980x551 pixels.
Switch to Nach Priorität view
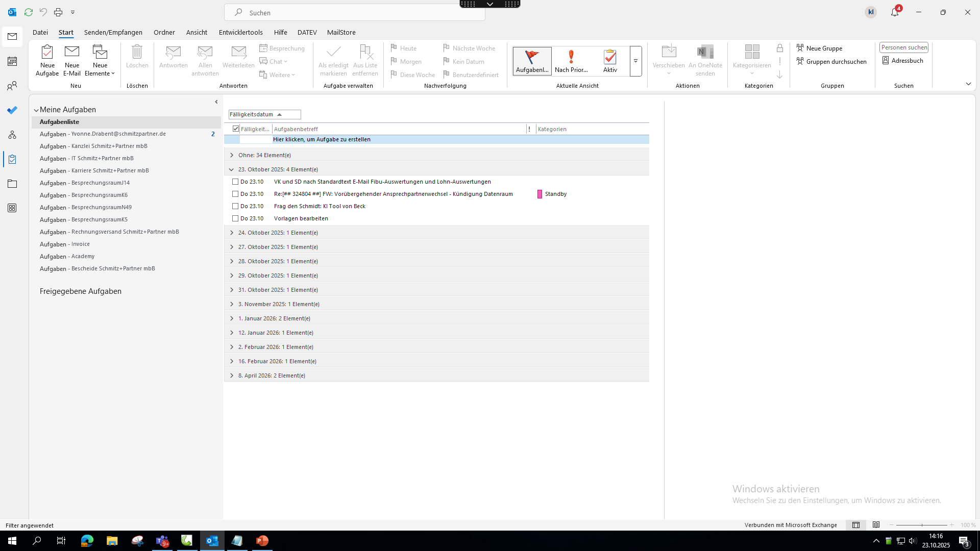[571, 61]
